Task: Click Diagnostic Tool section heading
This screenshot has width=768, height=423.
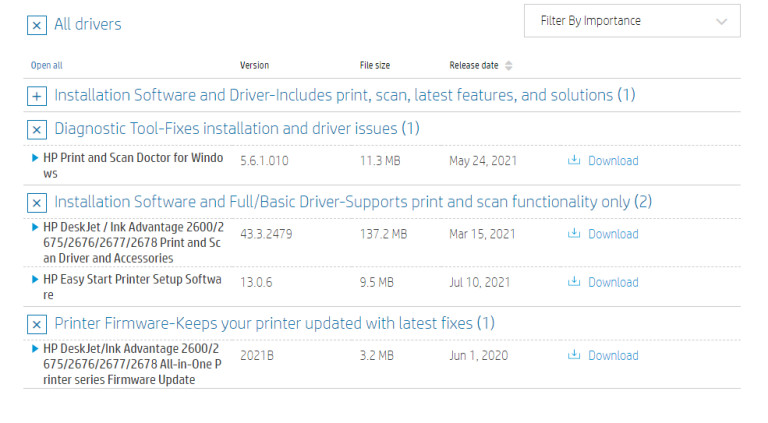Action: pyautogui.click(x=236, y=129)
